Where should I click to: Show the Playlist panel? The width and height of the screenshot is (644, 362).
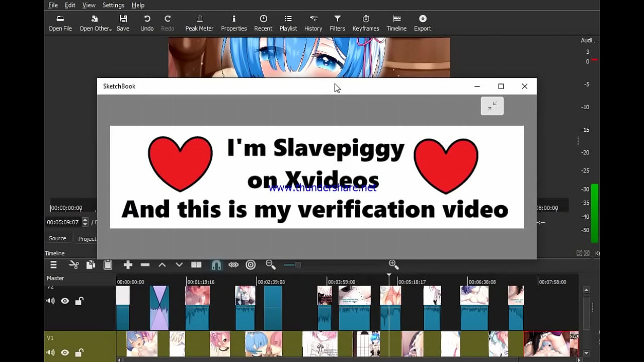288,23
